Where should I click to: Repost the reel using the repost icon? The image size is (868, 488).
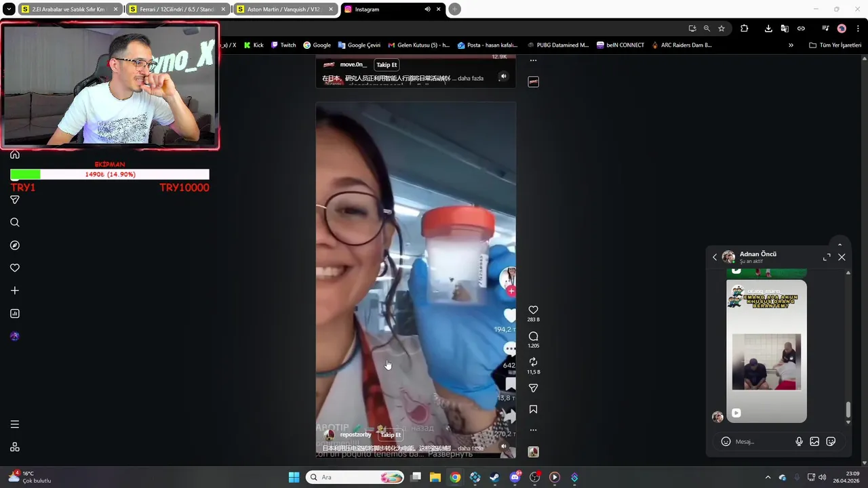(x=533, y=362)
